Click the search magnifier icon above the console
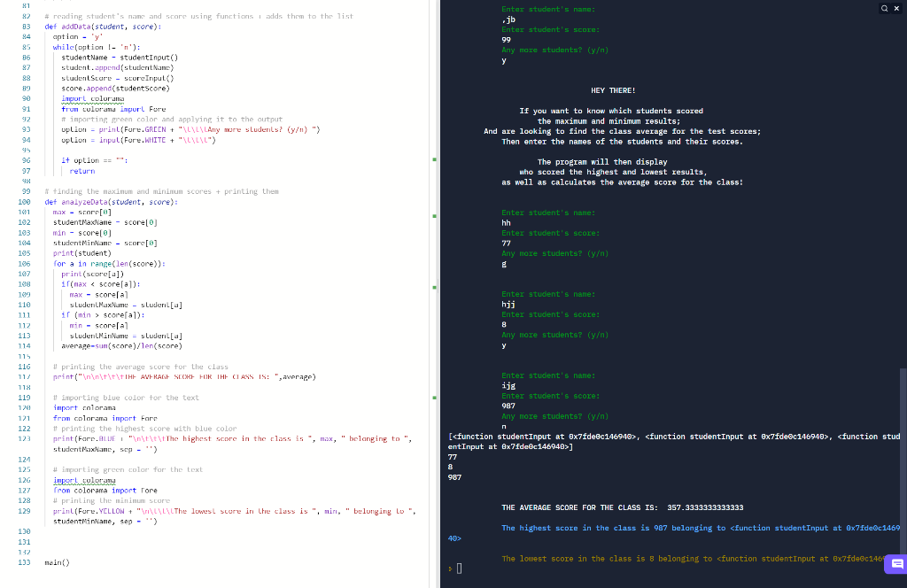Viewport: 907px width, 588px height. [x=883, y=7]
